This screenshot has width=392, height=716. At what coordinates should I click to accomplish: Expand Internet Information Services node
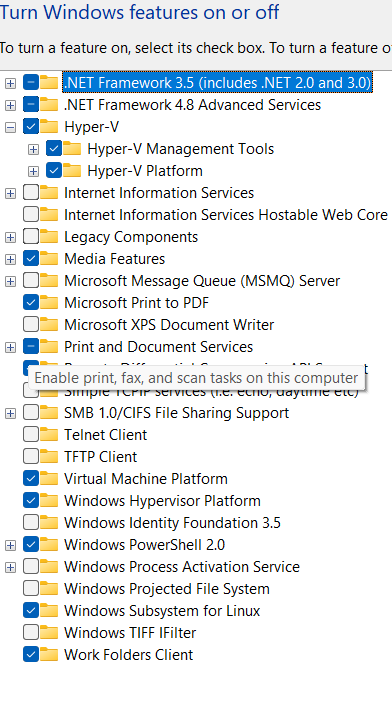tap(10, 193)
